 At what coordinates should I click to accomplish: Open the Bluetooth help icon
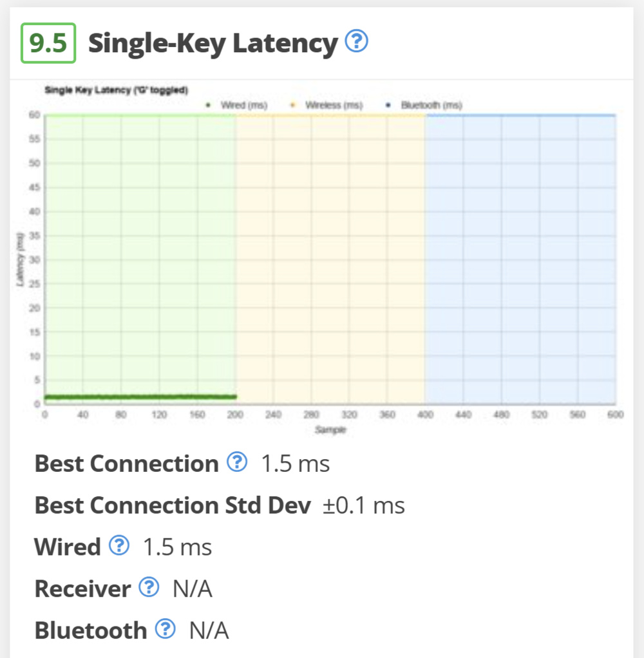tap(166, 630)
